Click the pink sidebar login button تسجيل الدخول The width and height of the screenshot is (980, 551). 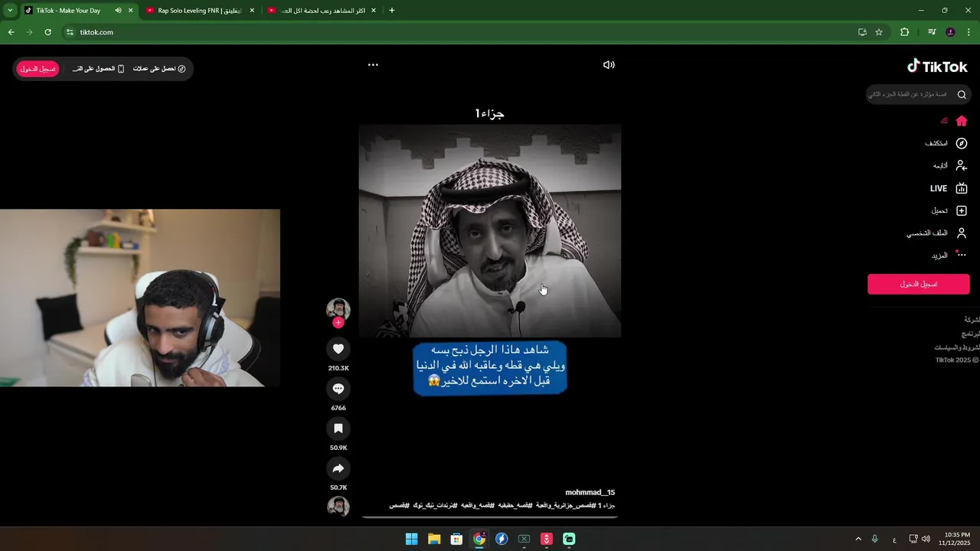(x=919, y=284)
